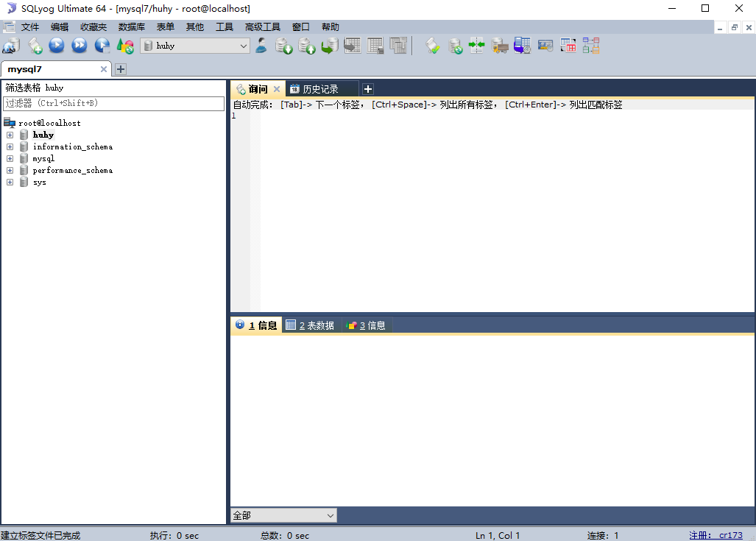Click the root@localhost server icon
This screenshot has width=756, height=541.
tap(9, 122)
